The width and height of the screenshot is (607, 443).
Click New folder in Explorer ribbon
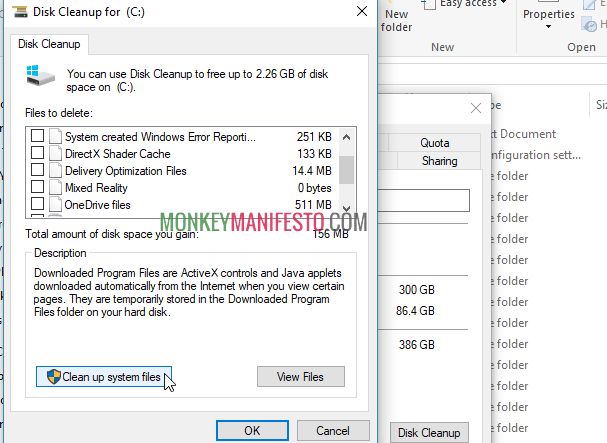396,19
